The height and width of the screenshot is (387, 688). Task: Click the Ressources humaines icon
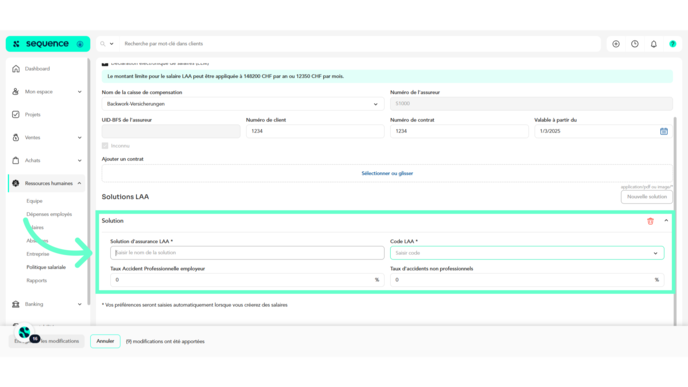(16, 183)
